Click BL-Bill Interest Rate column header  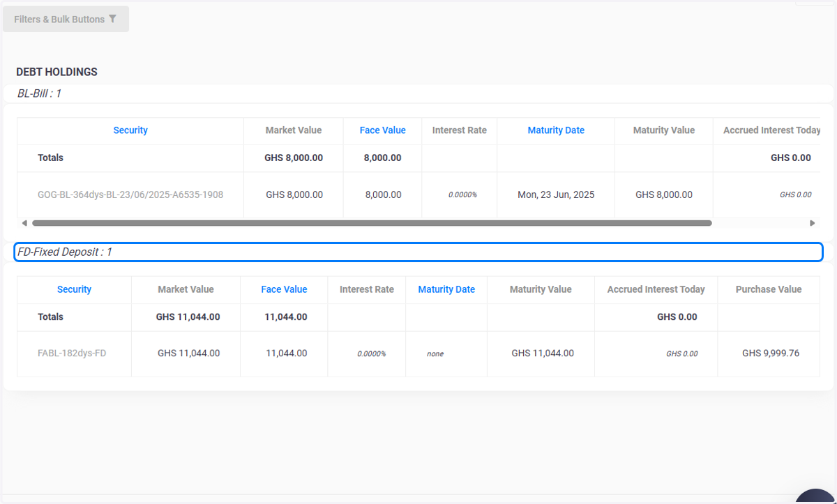tap(460, 130)
